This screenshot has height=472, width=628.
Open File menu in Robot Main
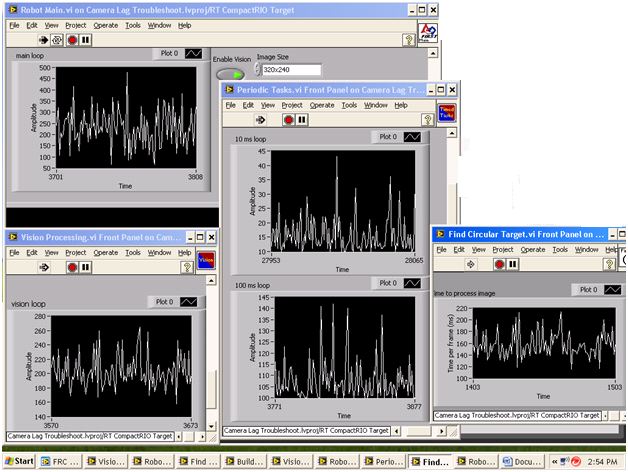(14, 25)
